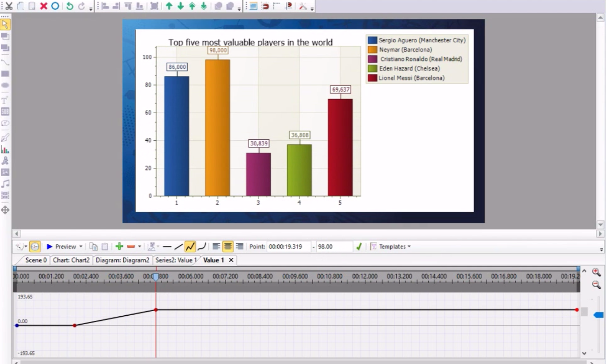
Task: Click the red magnet snap icon
Action: coord(265,6)
